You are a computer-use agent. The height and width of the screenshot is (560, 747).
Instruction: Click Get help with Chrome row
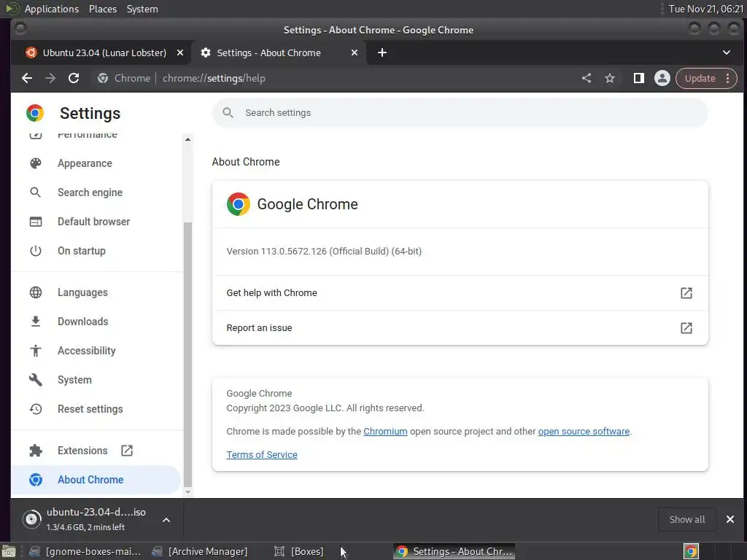coord(460,293)
